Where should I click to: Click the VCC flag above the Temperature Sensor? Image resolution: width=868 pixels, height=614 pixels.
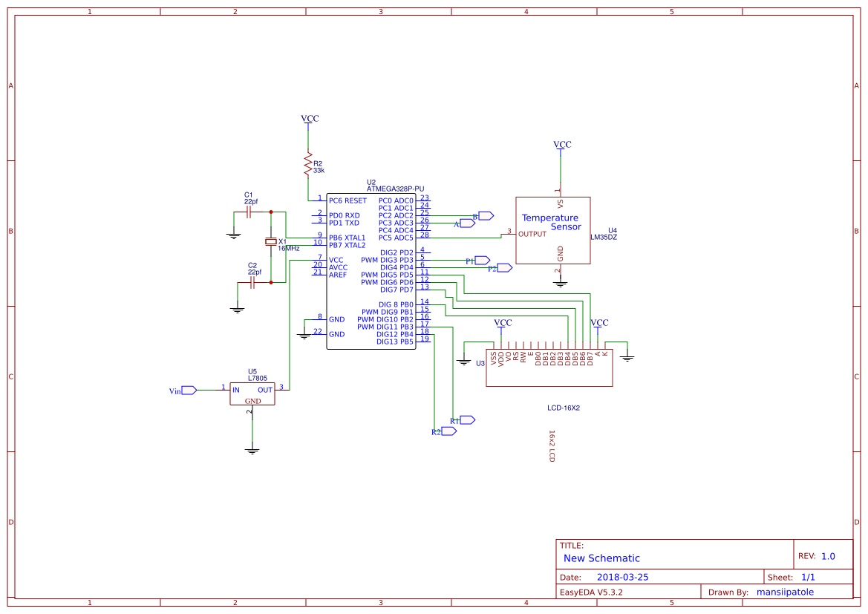coord(560,145)
